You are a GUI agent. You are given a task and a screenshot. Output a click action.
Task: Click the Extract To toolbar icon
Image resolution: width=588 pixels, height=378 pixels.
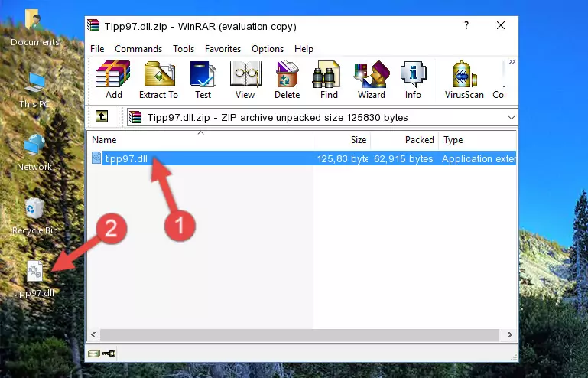158,80
